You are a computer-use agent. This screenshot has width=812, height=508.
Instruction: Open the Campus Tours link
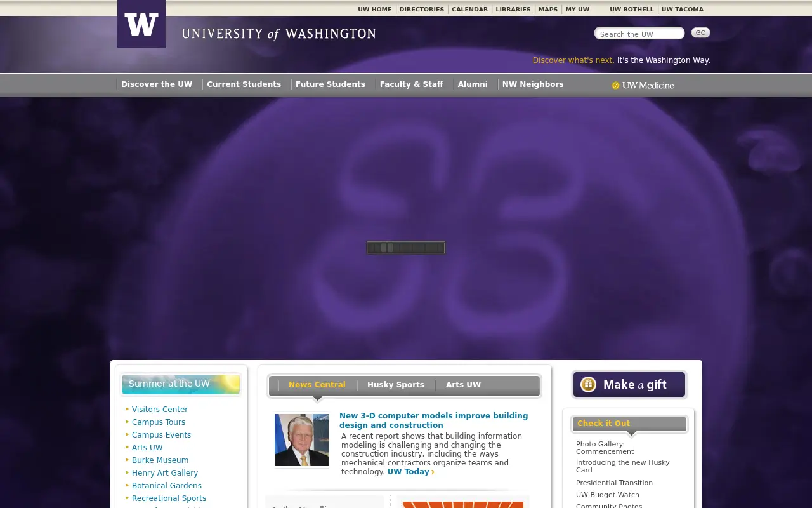(x=159, y=422)
